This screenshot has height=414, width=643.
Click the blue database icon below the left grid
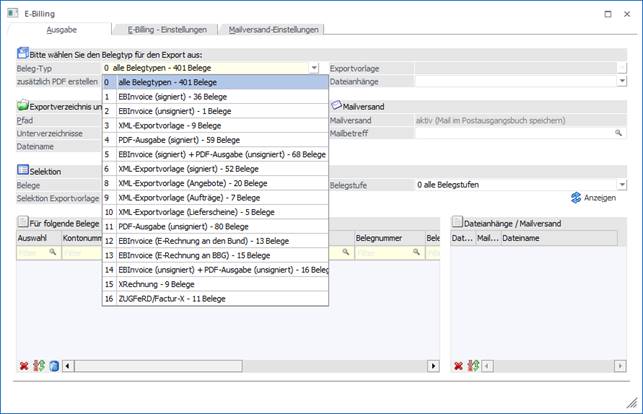(x=53, y=366)
